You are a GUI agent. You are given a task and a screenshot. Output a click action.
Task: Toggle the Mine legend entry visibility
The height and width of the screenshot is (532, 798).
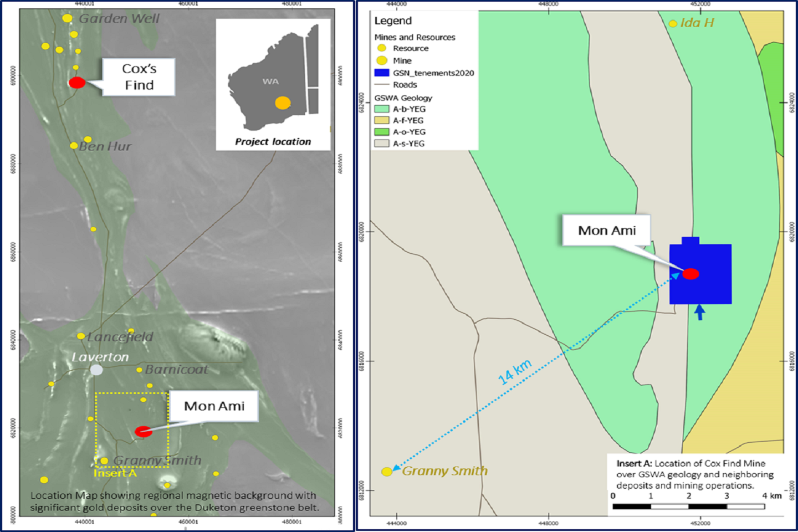(x=382, y=60)
